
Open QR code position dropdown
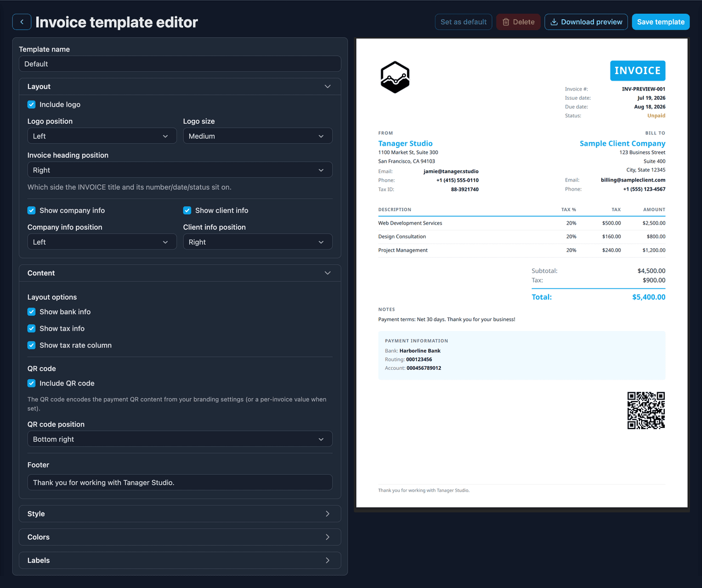(x=180, y=439)
